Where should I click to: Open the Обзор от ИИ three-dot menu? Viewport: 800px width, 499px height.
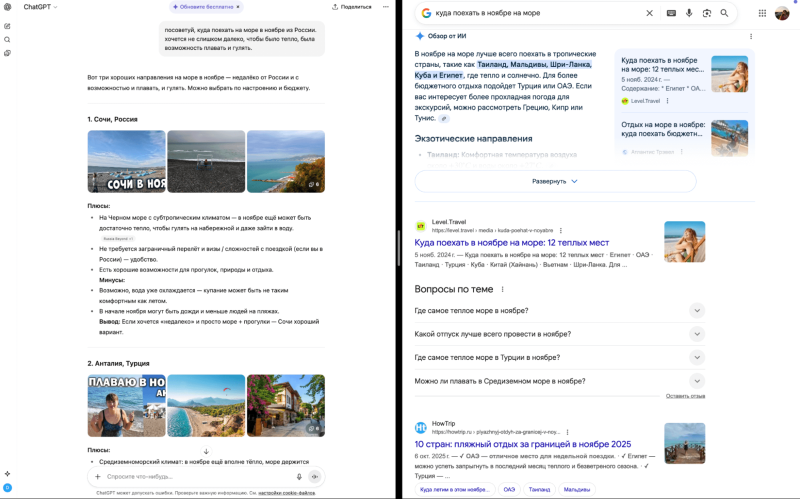(751, 36)
